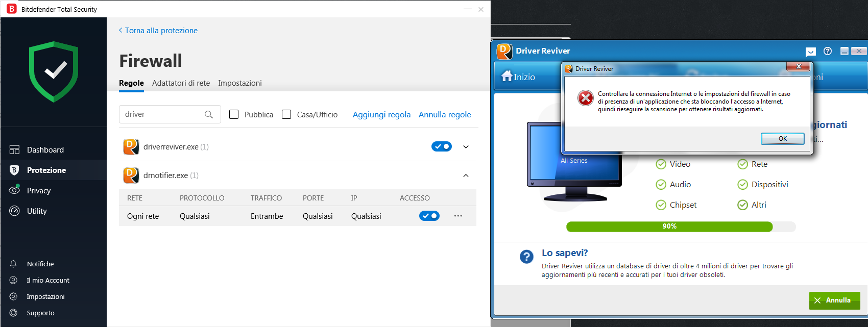The width and height of the screenshot is (868, 327).
Task: Close the Driver Reviver error dialog
Action: [799, 66]
